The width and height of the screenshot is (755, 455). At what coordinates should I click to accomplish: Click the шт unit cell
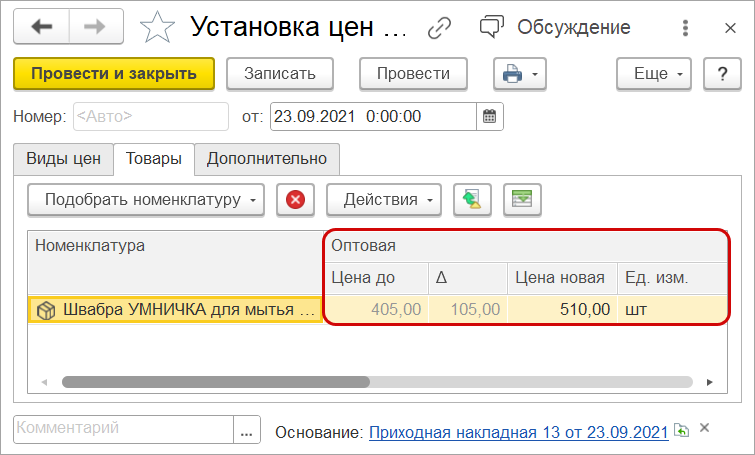click(672, 309)
